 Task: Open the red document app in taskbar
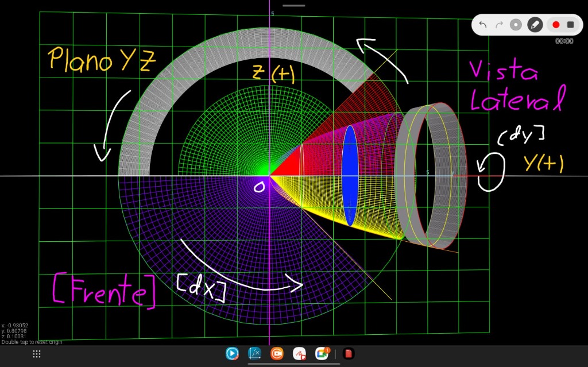point(348,354)
